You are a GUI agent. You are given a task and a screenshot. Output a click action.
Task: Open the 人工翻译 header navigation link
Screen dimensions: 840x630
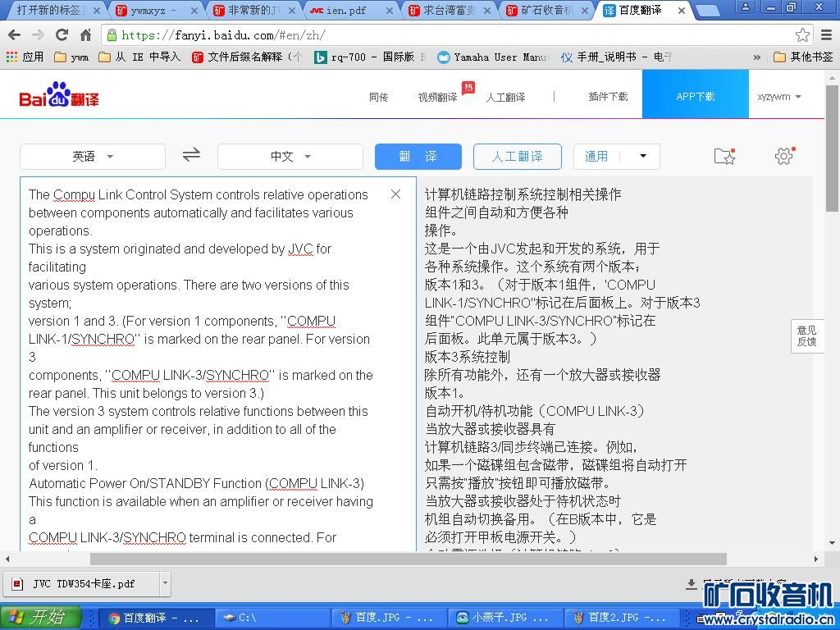point(505,97)
